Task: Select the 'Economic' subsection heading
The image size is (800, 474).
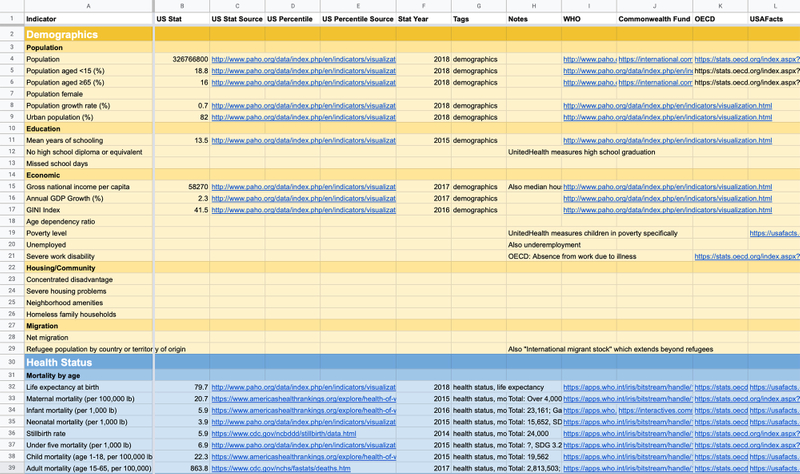Action: point(88,175)
